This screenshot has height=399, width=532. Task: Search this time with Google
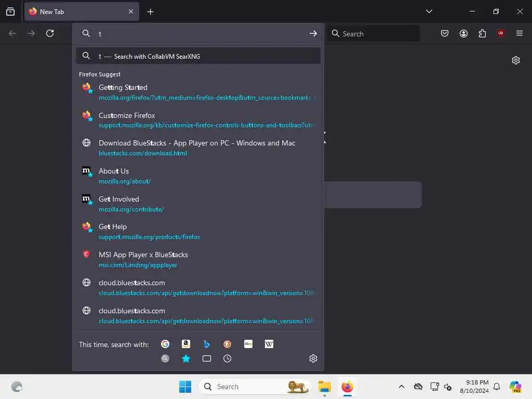coord(165,344)
